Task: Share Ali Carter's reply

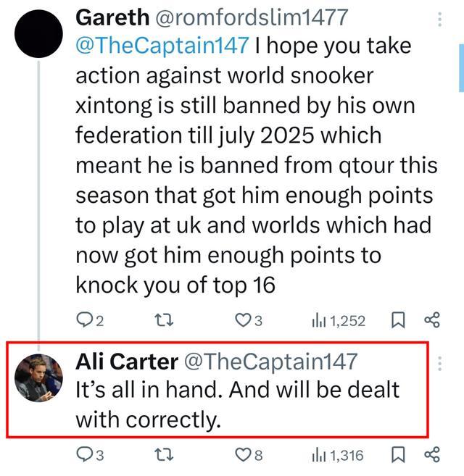Action: click(x=431, y=455)
